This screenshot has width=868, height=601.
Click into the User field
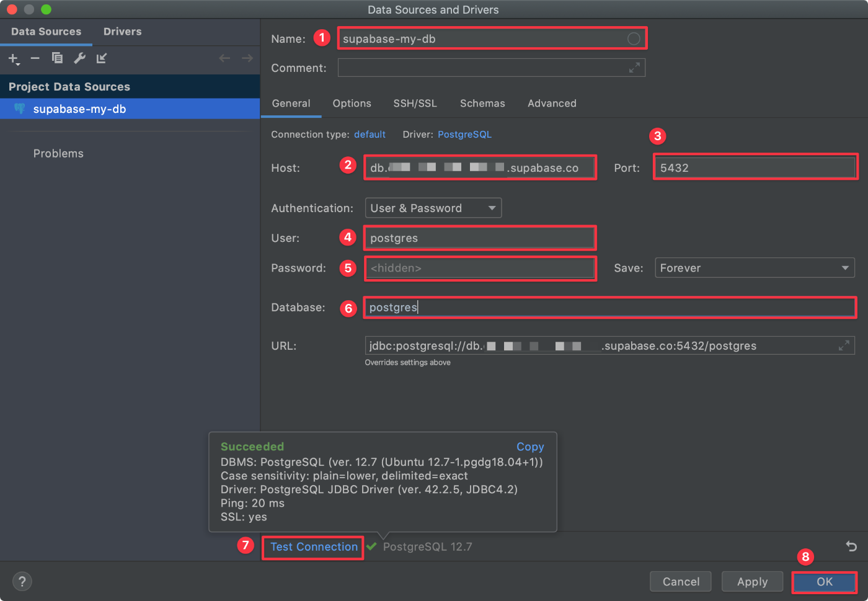(480, 238)
